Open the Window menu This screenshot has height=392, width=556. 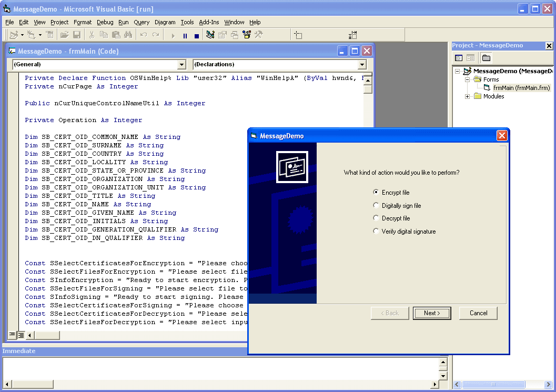234,22
